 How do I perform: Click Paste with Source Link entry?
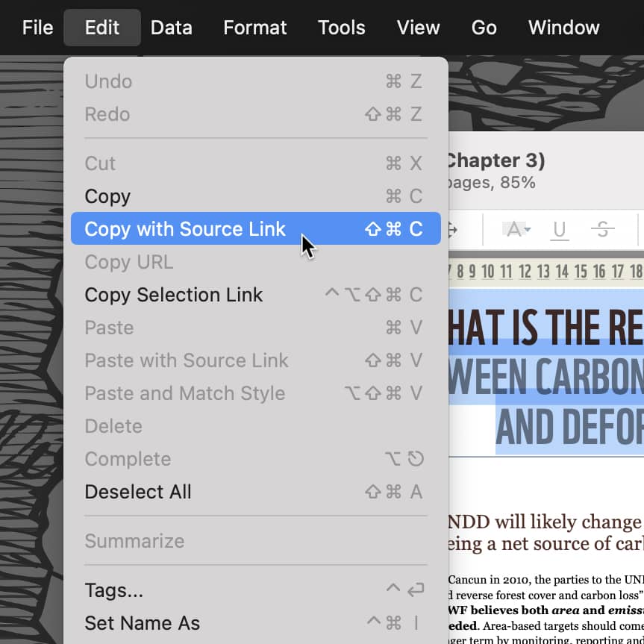255,360
